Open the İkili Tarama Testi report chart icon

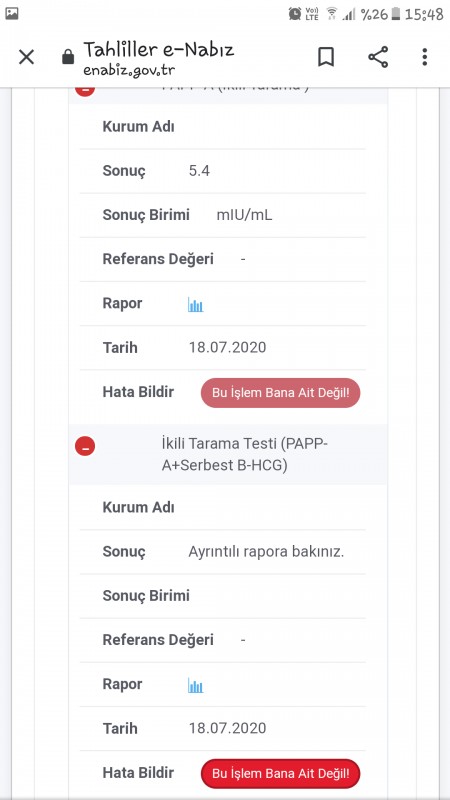[x=195, y=686]
